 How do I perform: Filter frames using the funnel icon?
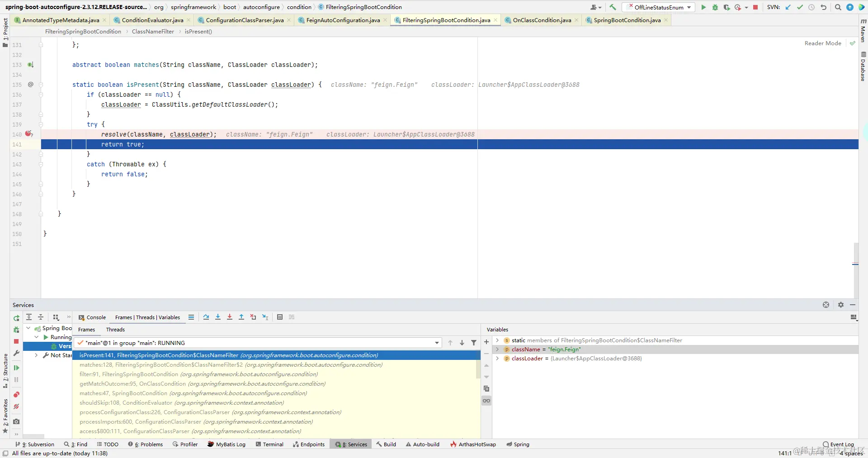pyautogui.click(x=474, y=343)
